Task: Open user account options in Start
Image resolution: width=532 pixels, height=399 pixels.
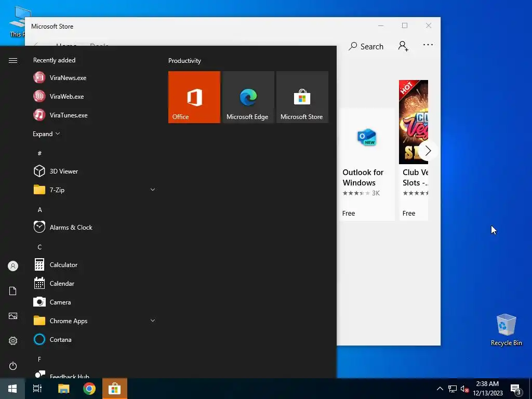Action: (13, 266)
